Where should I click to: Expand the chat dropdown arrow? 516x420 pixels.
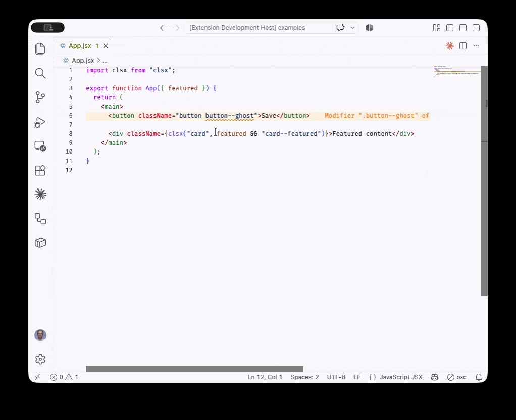[353, 28]
